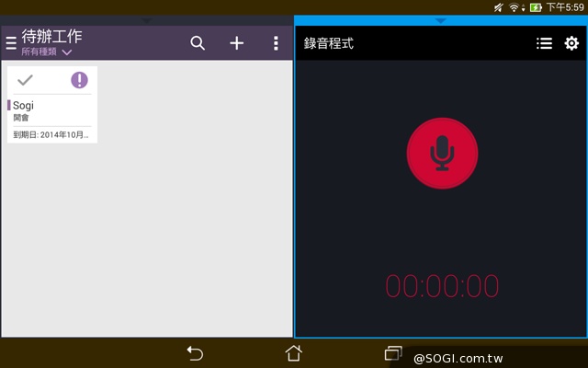The width and height of the screenshot is (588, 368).
Task: Toggle the Sogi task priority exclamation icon
Action: [80, 80]
